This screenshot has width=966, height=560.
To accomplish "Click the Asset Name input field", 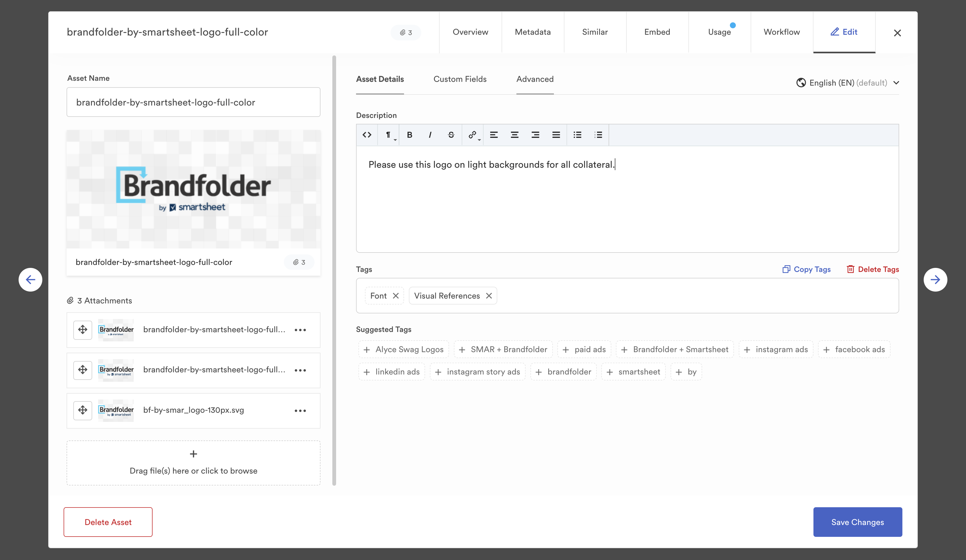I will [x=193, y=102].
